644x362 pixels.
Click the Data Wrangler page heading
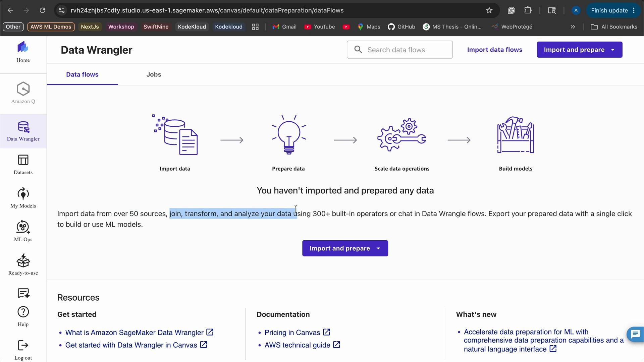[x=97, y=50]
